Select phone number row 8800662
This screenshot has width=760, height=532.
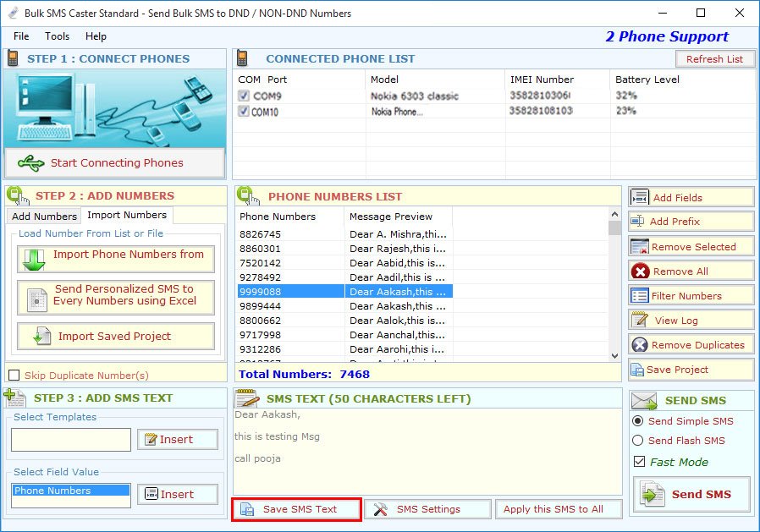(x=344, y=321)
